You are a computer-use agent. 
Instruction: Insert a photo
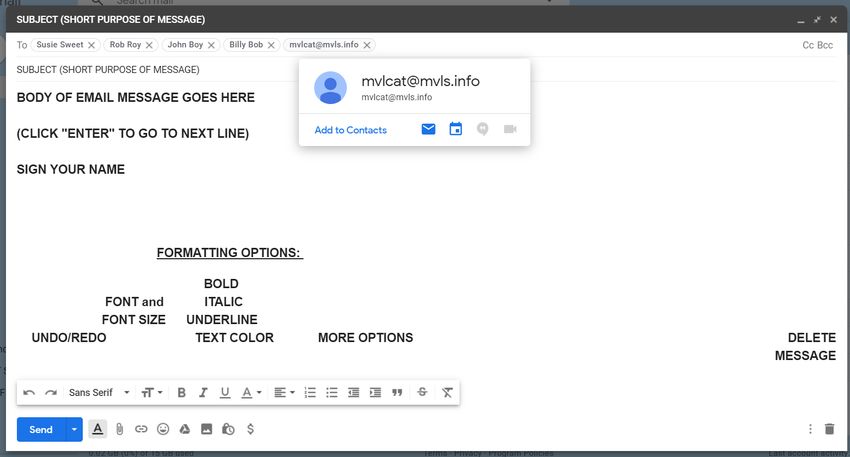[207, 429]
